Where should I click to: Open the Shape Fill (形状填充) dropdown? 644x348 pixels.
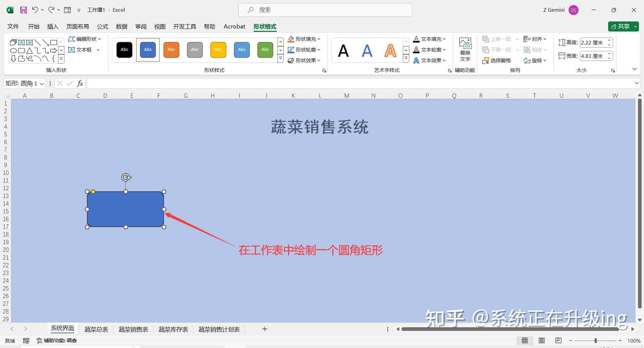tap(304, 39)
